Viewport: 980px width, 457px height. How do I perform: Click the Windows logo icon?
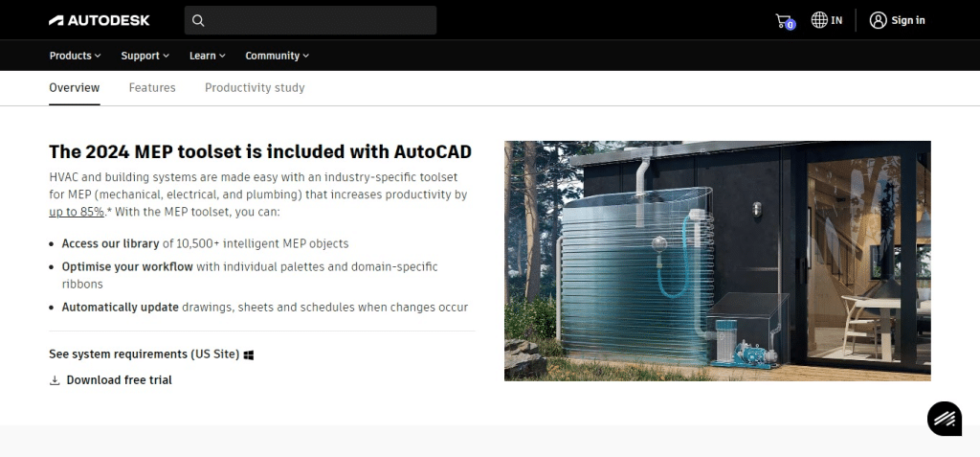pyautogui.click(x=249, y=354)
